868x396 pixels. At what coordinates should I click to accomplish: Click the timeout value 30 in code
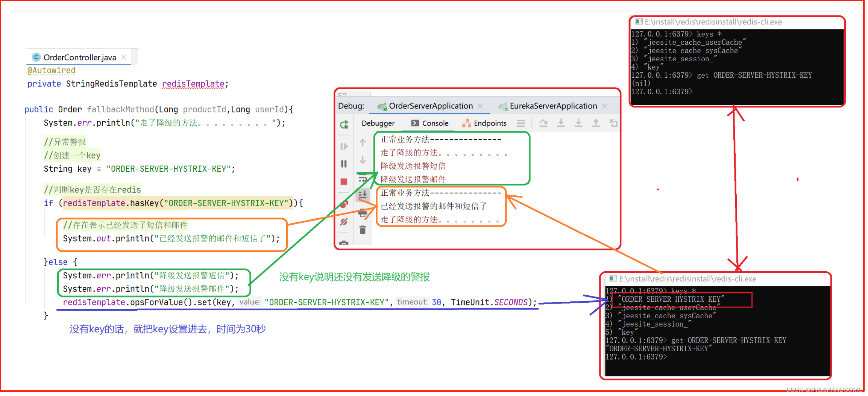(436, 302)
